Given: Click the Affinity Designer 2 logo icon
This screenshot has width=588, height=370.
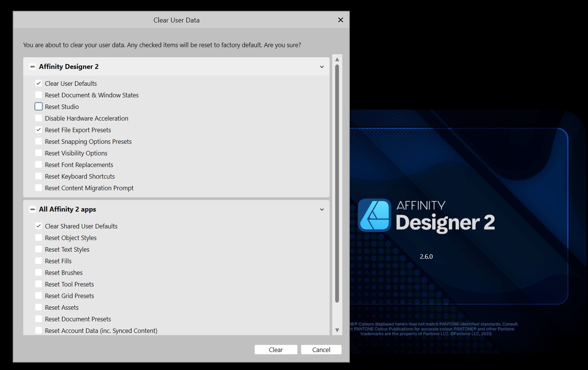Looking at the screenshot, I should (x=374, y=215).
